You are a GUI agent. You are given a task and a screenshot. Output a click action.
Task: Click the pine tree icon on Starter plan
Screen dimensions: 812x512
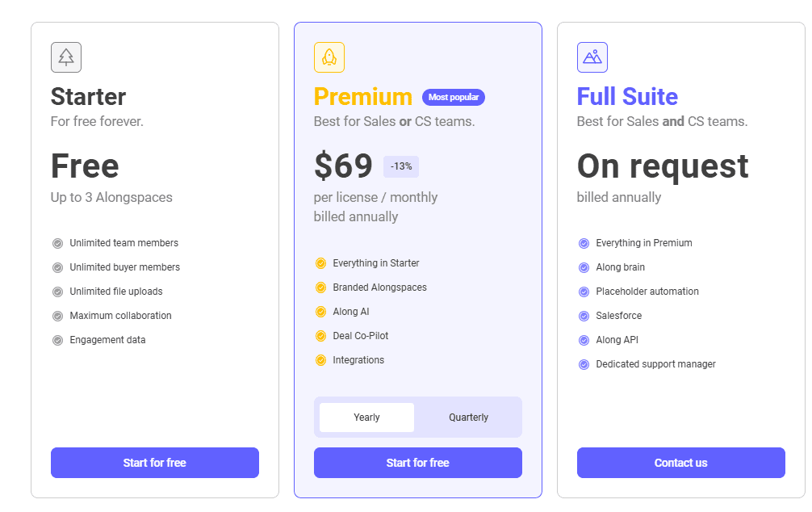pyautogui.click(x=65, y=57)
